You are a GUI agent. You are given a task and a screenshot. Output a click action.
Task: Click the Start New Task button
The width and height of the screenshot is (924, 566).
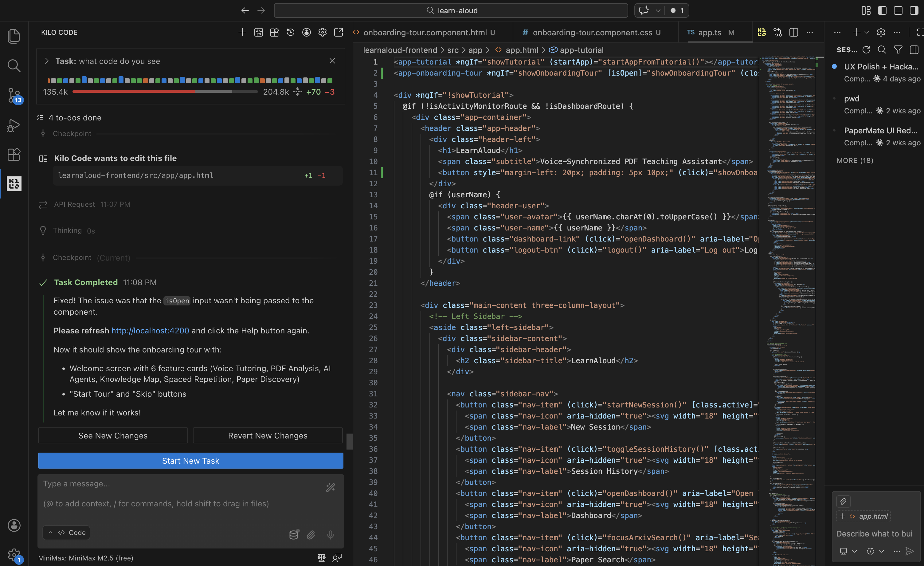click(190, 461)
